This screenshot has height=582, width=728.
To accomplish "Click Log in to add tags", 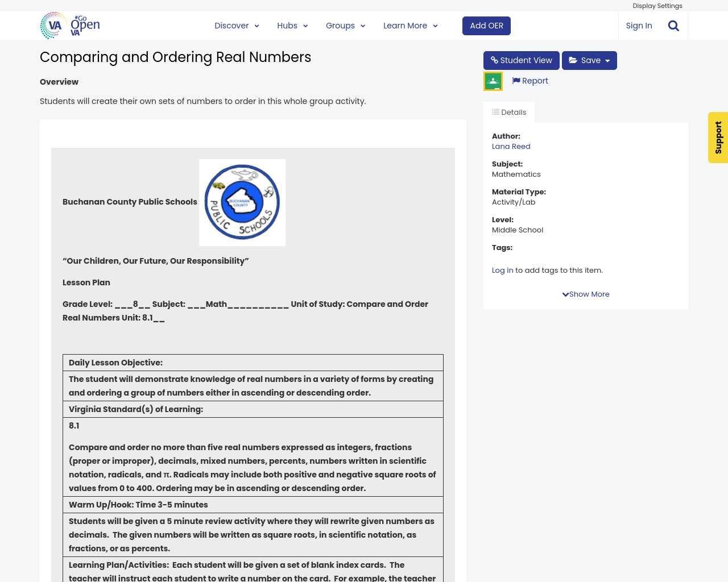I will click(502, 271).
